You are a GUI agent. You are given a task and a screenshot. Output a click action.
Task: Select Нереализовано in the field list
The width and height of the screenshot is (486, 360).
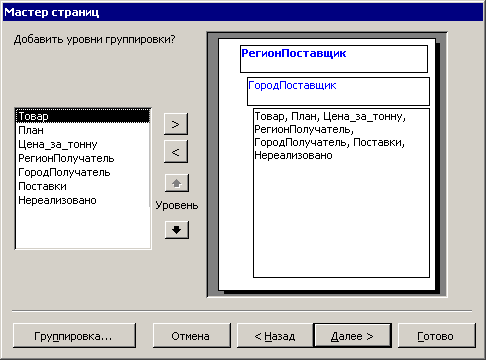point(83,200)
